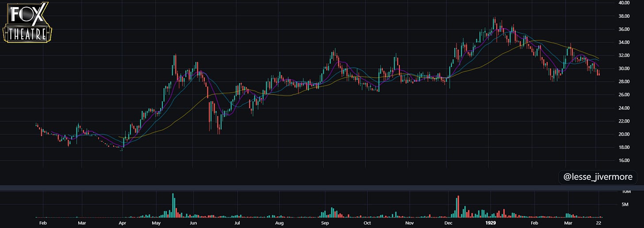The width and height of the screenshot is (644, 228).
Task: Click the @lesse_jivermore watermark label
Action: (598, 177)
